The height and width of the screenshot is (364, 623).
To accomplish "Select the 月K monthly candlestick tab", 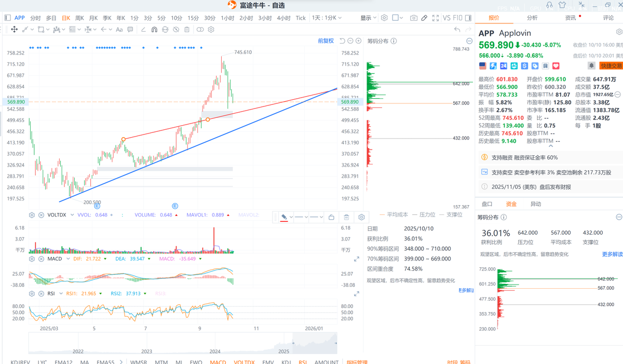I will pos(93,18).
